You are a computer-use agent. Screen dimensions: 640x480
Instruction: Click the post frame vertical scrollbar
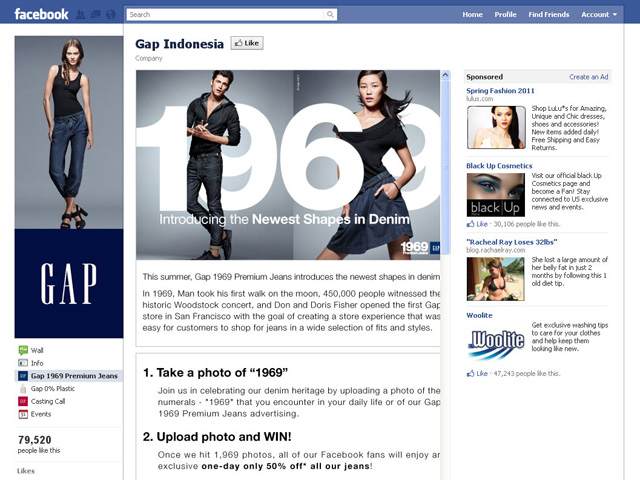click(445, 167)
